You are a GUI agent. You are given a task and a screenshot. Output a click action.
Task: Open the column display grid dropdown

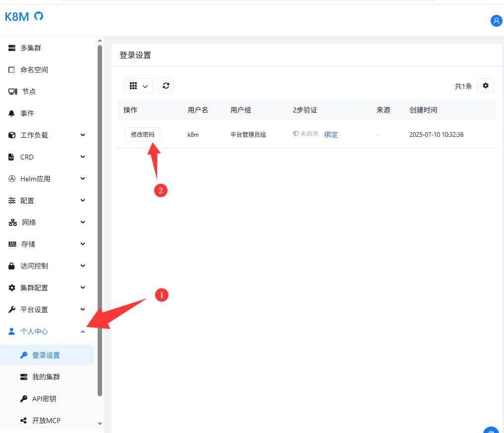139,86
